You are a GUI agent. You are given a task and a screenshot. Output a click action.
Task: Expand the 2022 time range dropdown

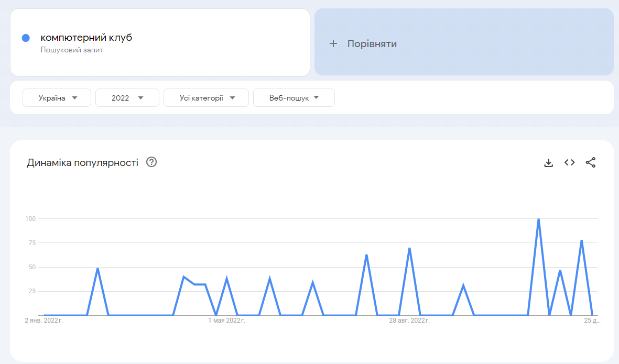click(127, 98)
